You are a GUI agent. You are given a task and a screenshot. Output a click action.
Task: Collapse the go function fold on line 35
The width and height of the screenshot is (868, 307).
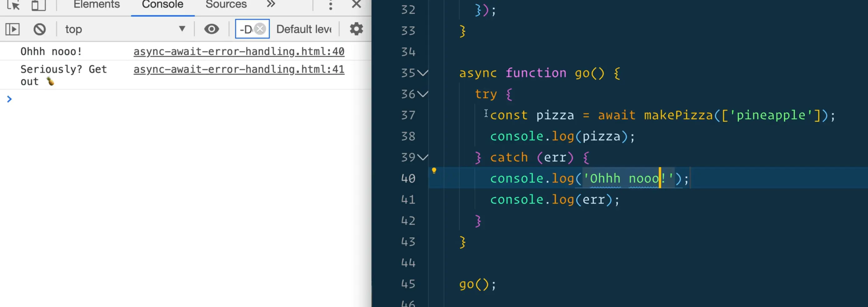point(423,73)
